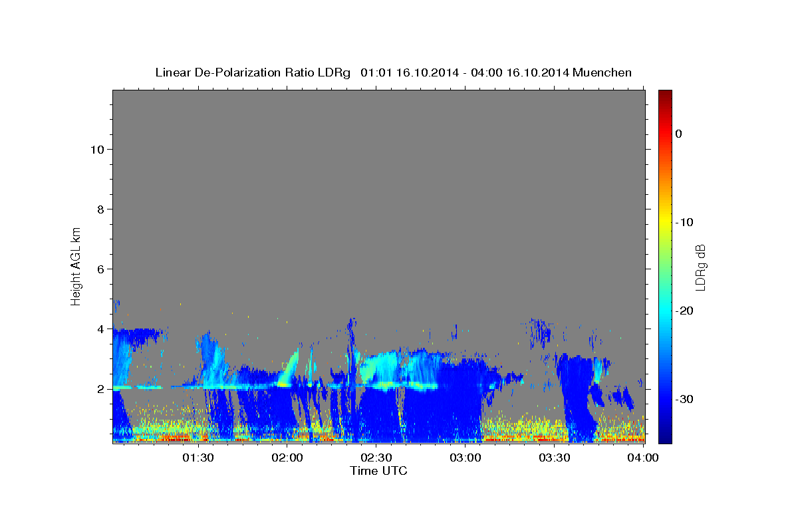This screenshot has width=798, height=532.
Task: Click the 01:30 time tick label
Action: (198, 458)
